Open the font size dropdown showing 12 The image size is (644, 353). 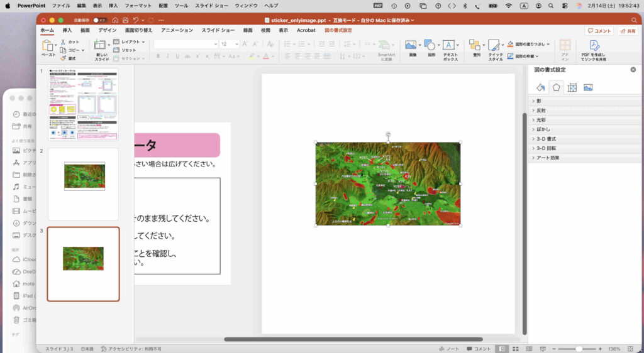[236, 44]
